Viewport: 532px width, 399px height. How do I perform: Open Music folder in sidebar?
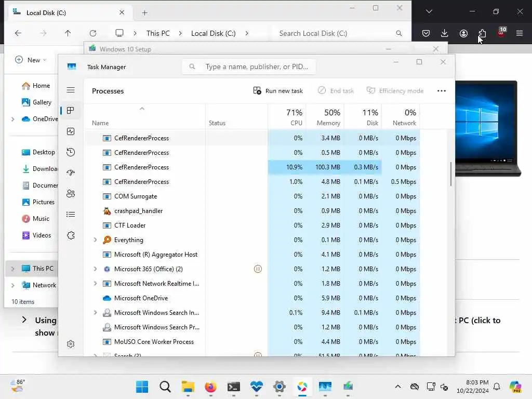[36, 219]
